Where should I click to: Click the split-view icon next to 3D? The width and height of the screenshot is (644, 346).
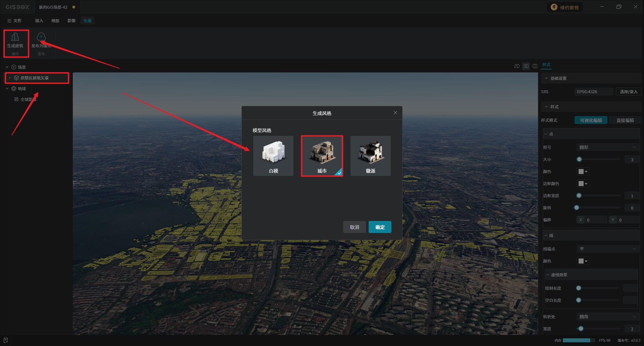535,66
